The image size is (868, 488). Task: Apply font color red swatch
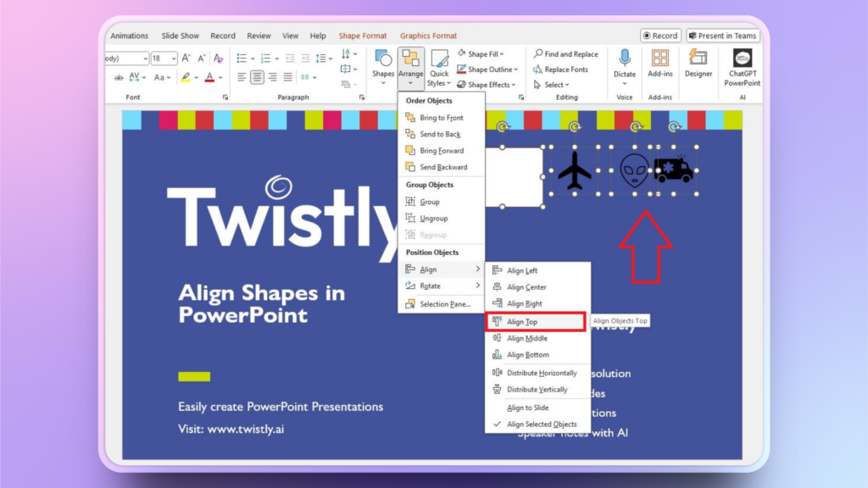209,77
